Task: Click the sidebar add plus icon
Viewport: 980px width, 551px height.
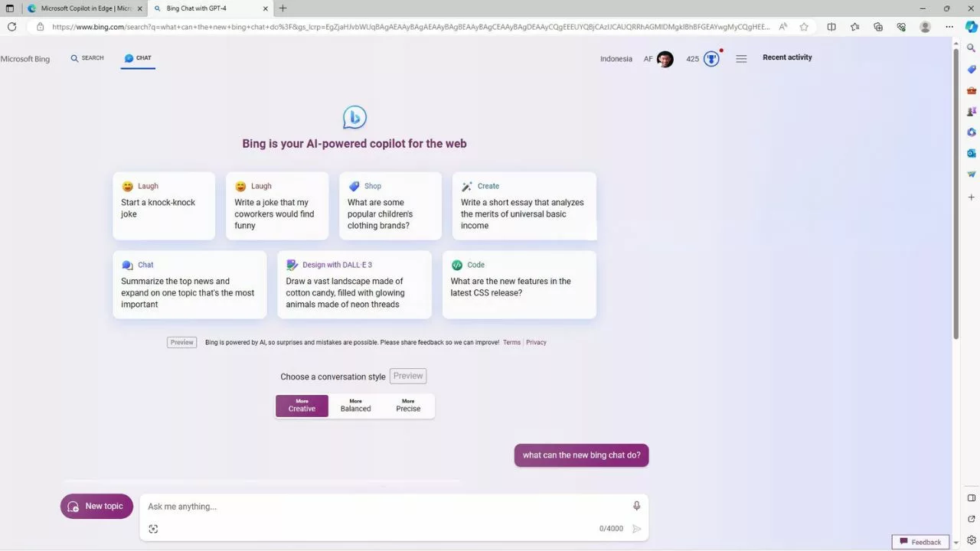Action: (x=971, y=197)
